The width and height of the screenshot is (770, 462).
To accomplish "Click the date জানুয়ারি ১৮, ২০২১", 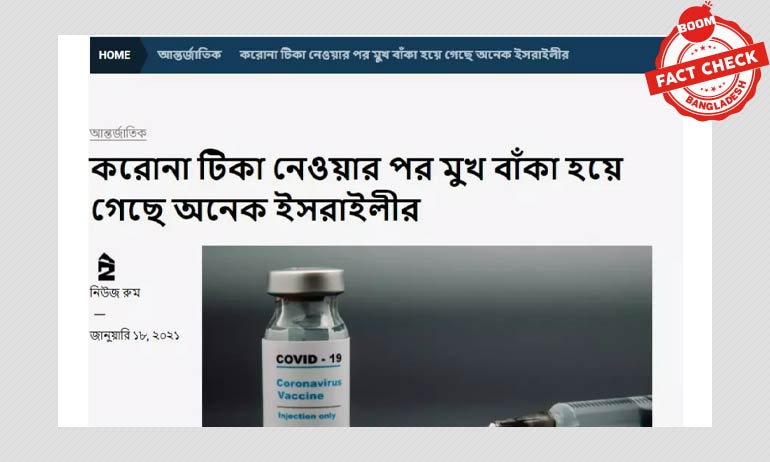I will [x=135, y=336].
